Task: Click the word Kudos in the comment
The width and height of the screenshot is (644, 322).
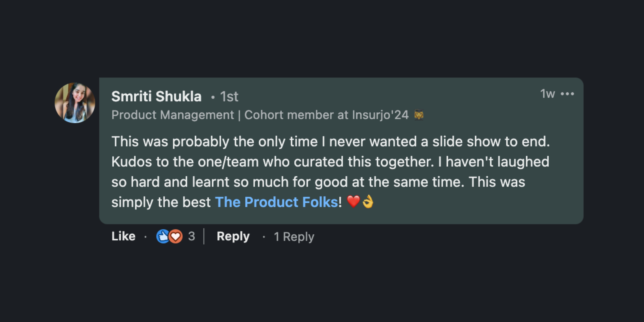Action: click(x=131, y=162)
